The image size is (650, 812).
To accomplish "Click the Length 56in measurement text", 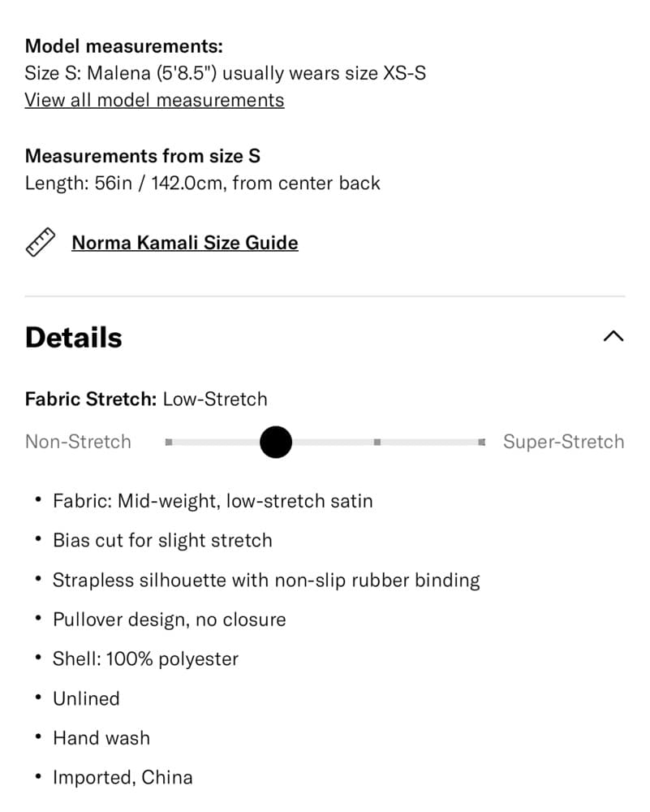I will 202,184.
